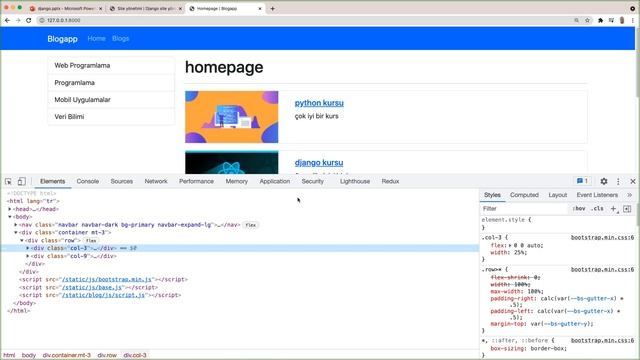The height and width of the screenshot is (360, 640).
Task: Toggle the device toolbar icon in DevTools
Action: 21,181
